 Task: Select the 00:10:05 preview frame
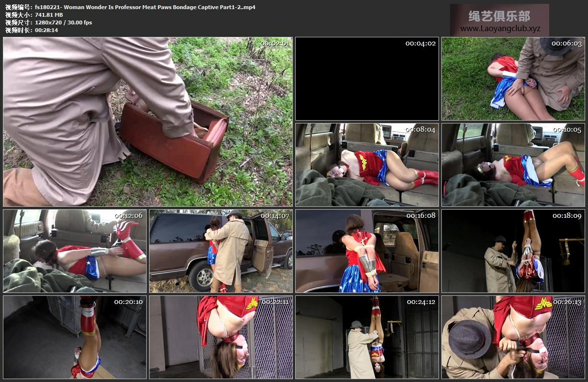pos(513,165)
